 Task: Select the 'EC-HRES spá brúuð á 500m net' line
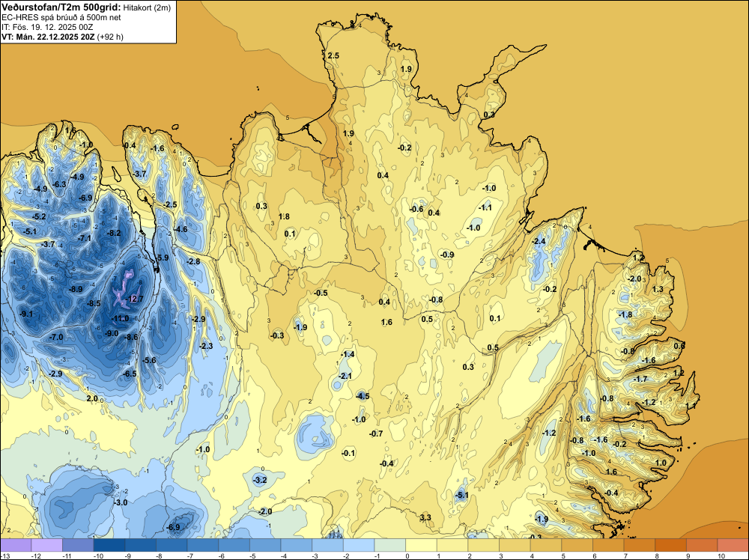click(x=61, y=17)
